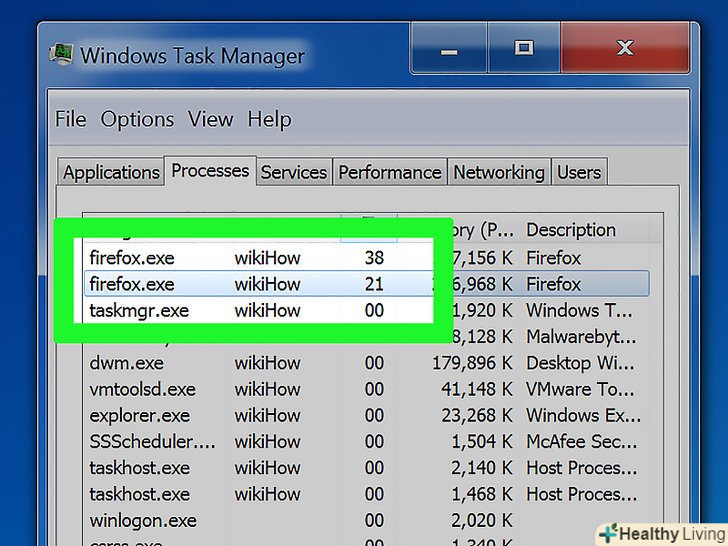Select the vmtoolsd.exe process row

pyautogui.click(x=142, y=389)
